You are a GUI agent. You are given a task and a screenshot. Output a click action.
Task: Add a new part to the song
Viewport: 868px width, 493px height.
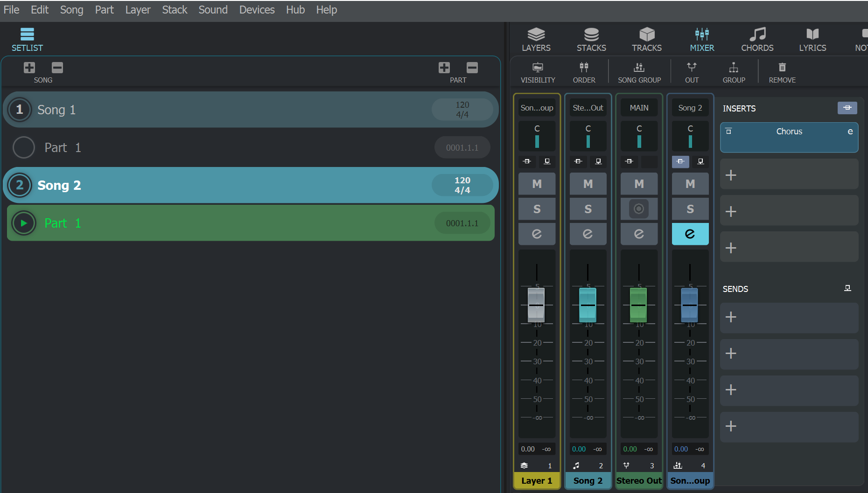[444, 67]
